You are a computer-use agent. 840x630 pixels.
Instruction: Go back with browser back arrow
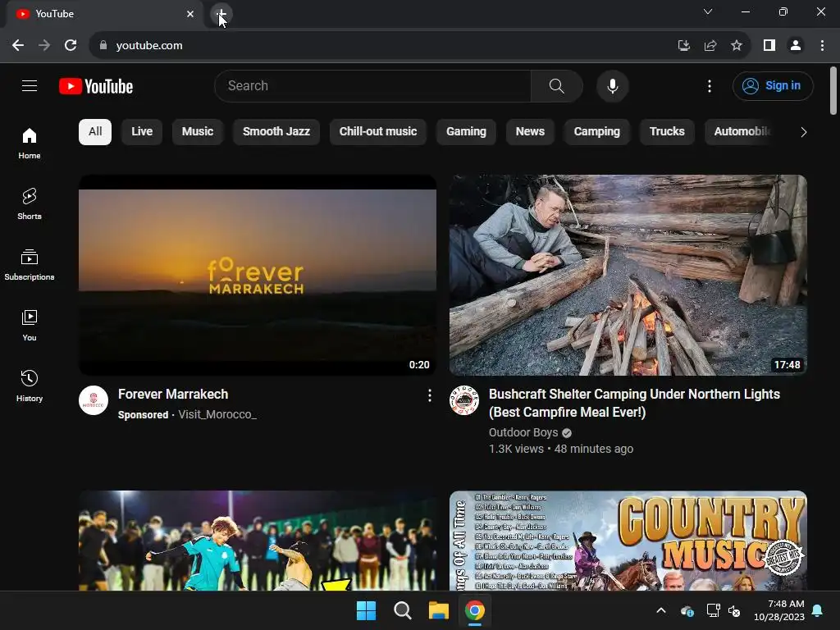[18, 46]
